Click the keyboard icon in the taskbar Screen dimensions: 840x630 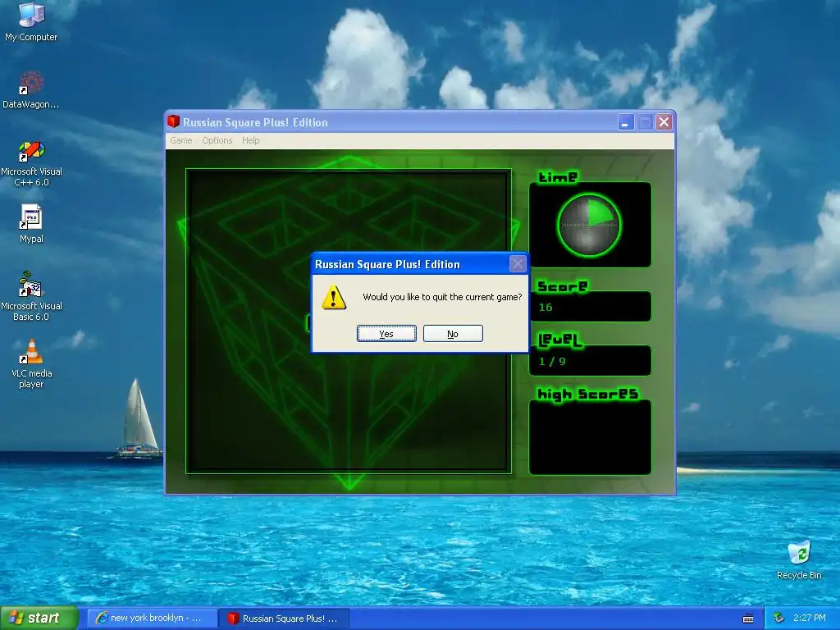click(748, 619)
